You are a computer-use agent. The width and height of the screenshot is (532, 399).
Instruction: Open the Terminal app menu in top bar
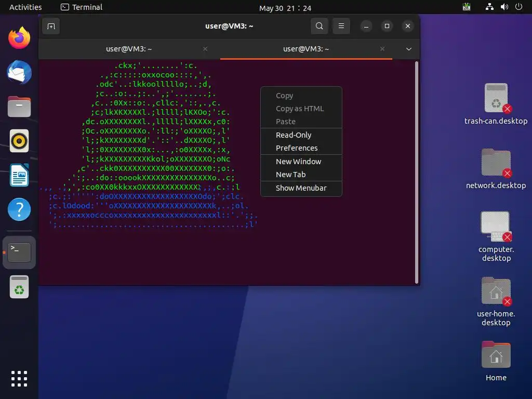[x=82, y=7]
